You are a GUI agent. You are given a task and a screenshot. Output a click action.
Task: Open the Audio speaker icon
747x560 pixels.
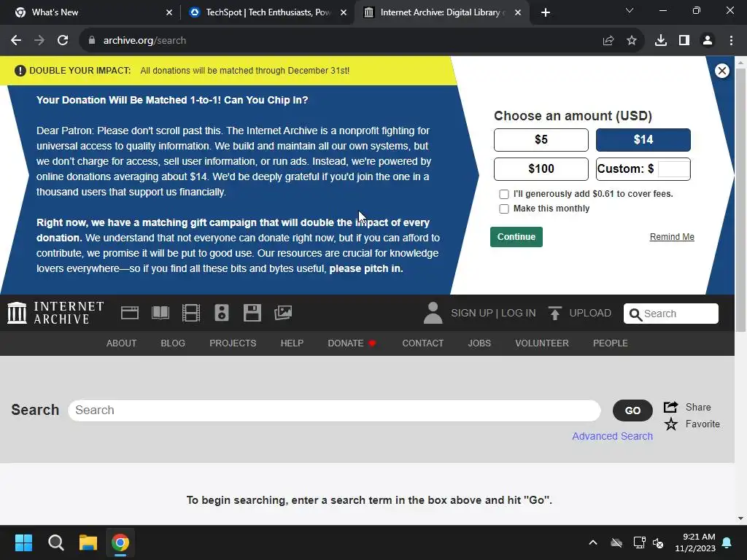(222, 313)
